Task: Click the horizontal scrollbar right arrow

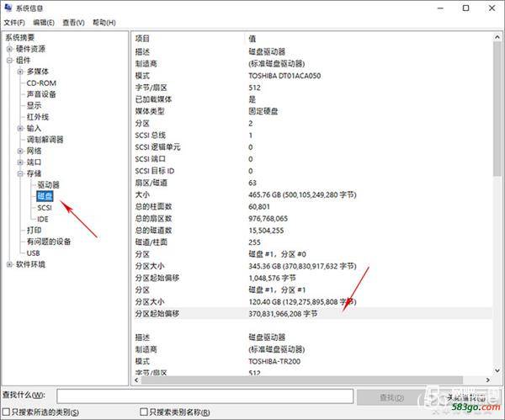Action: 487,380
